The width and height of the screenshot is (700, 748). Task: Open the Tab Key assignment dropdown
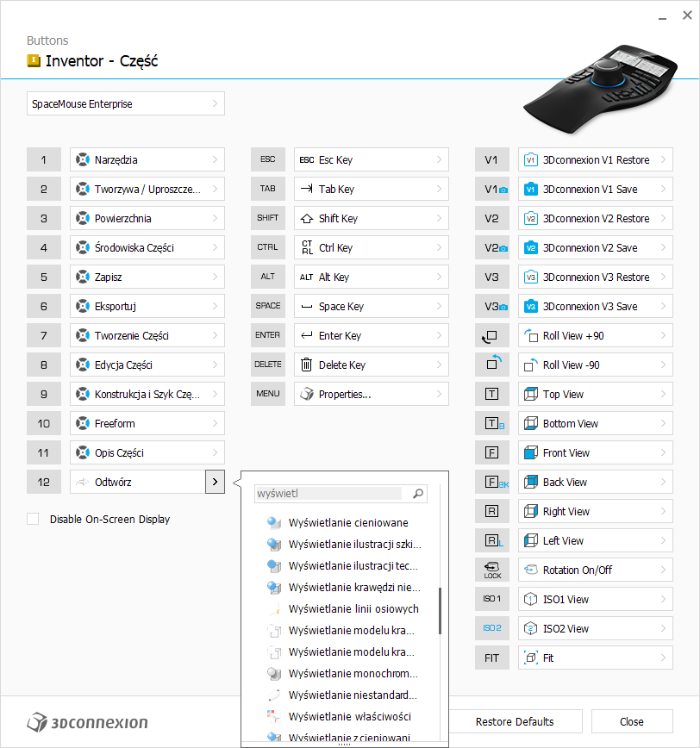(x=371, y=189)
